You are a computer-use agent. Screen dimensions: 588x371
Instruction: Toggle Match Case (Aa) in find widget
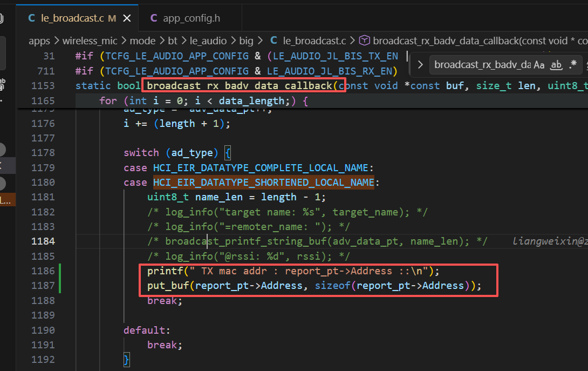coord(539,65)
